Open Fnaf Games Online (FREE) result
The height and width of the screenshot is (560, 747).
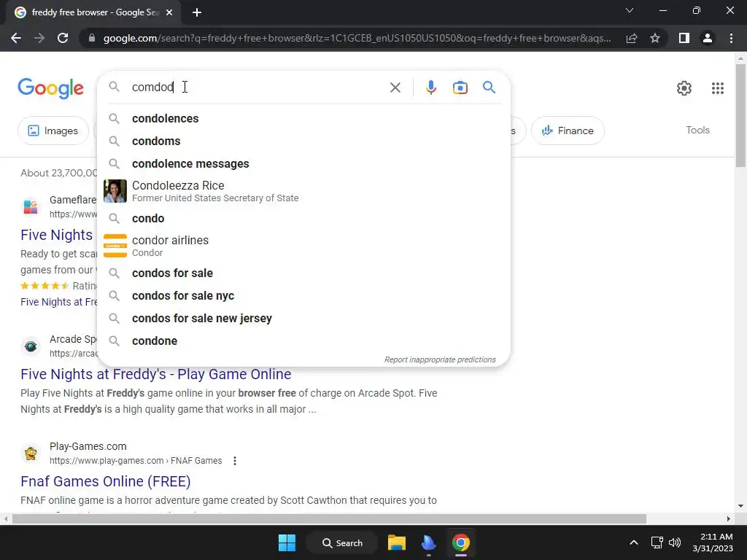coord(105,481)
